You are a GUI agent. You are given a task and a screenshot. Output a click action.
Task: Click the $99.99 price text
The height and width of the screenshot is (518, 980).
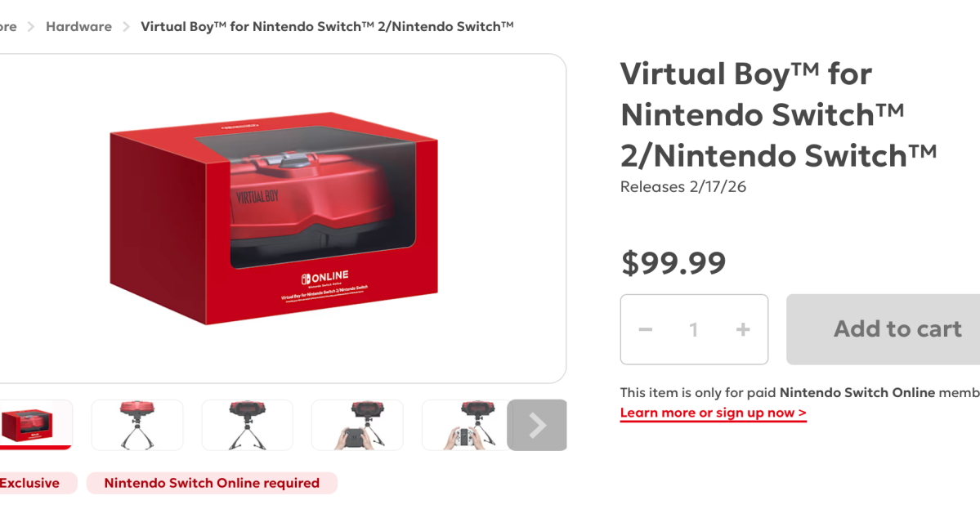click(673, 262)
